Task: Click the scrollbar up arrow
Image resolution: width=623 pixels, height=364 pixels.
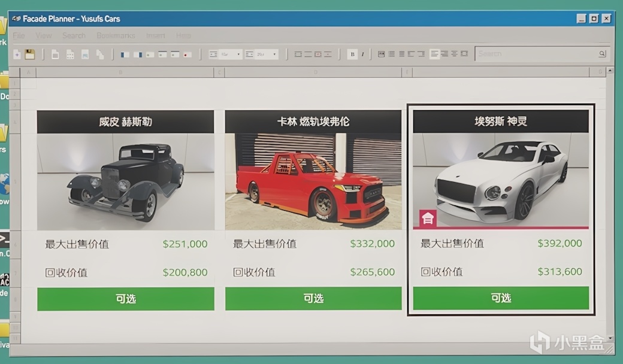Action: pos(610,71)
